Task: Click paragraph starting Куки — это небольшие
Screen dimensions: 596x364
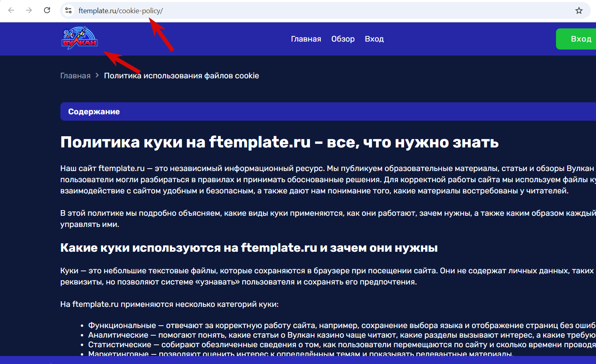Action: click(328, 276)
